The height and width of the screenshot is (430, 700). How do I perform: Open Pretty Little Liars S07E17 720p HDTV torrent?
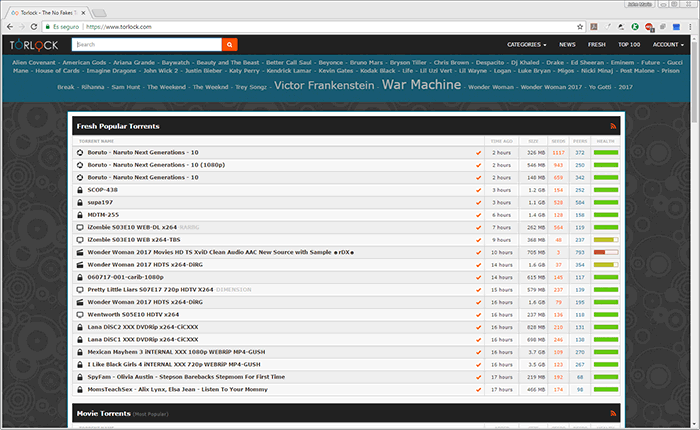(x=150, y=290)
